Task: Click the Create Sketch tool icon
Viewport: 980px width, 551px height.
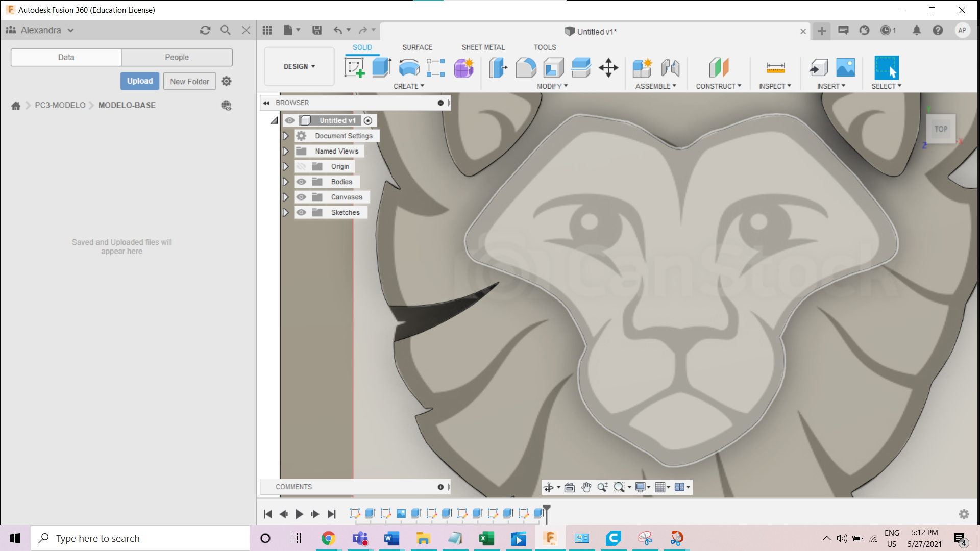Action: pos(354,67)
